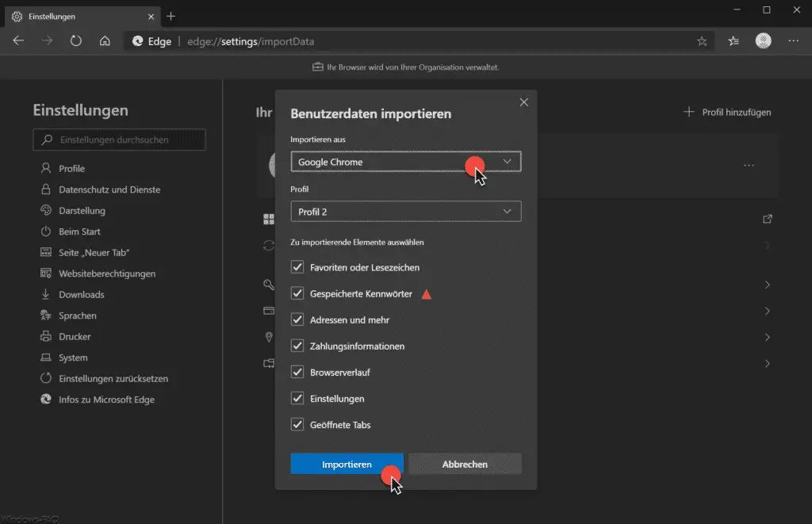The image size is (812, 524).
Task: Open Downloads settings
Action: point(82,294)
